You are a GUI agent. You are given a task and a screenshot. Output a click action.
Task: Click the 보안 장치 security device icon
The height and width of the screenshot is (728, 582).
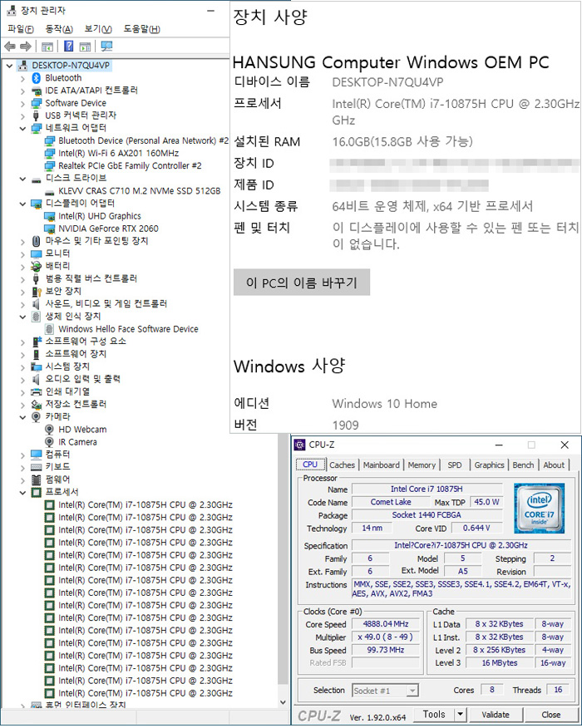(37, 291)
